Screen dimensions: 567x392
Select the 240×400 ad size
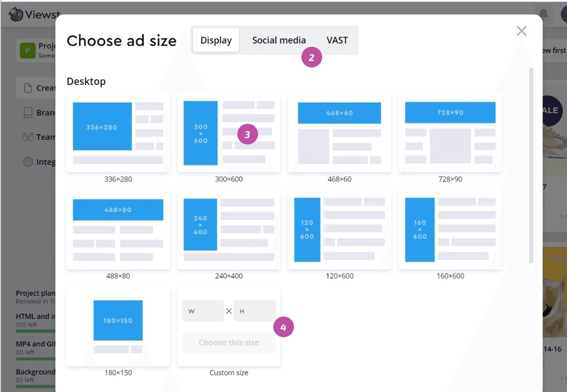229,230
